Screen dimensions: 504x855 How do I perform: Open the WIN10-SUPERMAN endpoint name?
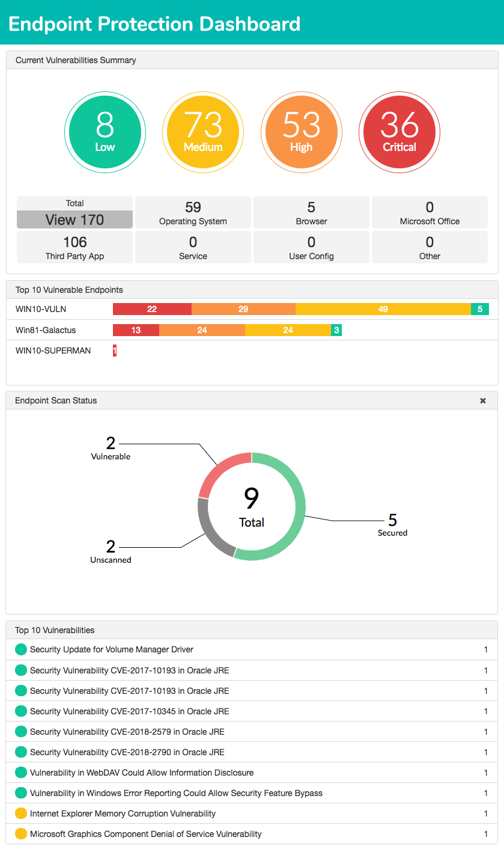(53, 351)
